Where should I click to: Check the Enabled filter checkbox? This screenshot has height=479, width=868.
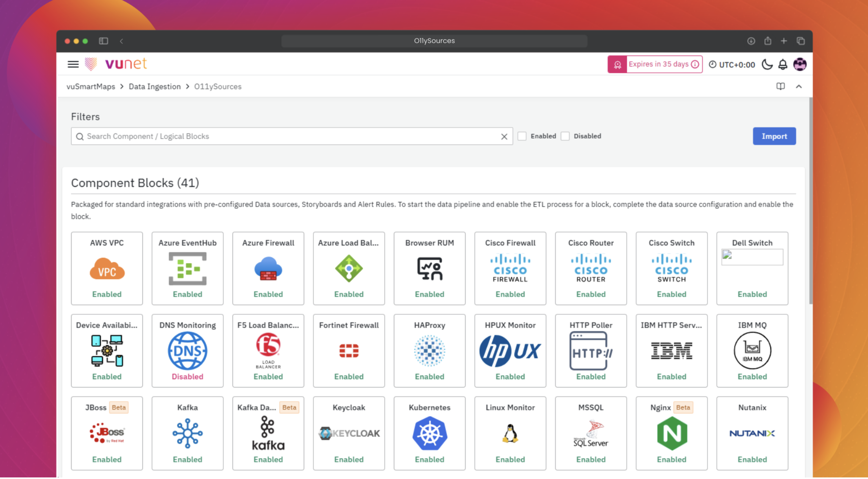click(522, 136)
